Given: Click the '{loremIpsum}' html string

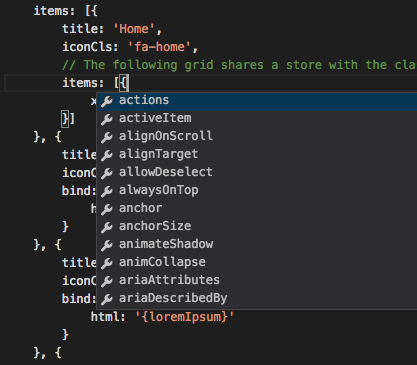Looking at the screenshot, I should 185,317.
